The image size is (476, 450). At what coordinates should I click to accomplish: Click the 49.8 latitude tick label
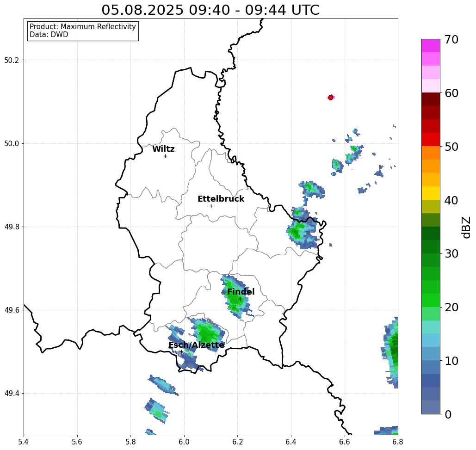tap(12, 227)
